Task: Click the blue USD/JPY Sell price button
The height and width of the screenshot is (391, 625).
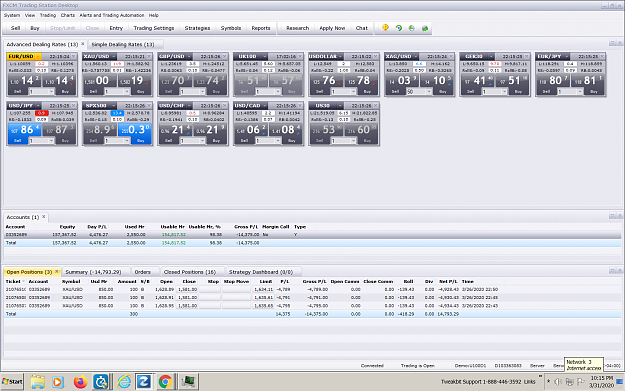Action: point(24,133)
